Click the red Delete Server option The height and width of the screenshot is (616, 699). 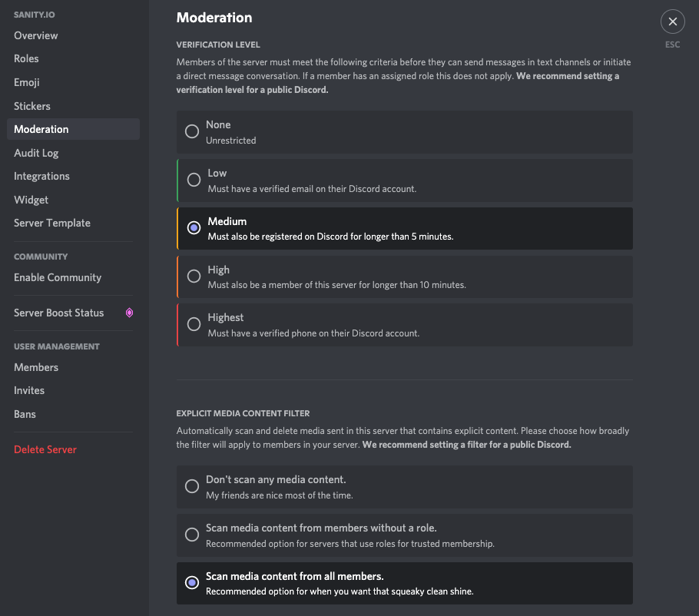[x=45, y=449]
